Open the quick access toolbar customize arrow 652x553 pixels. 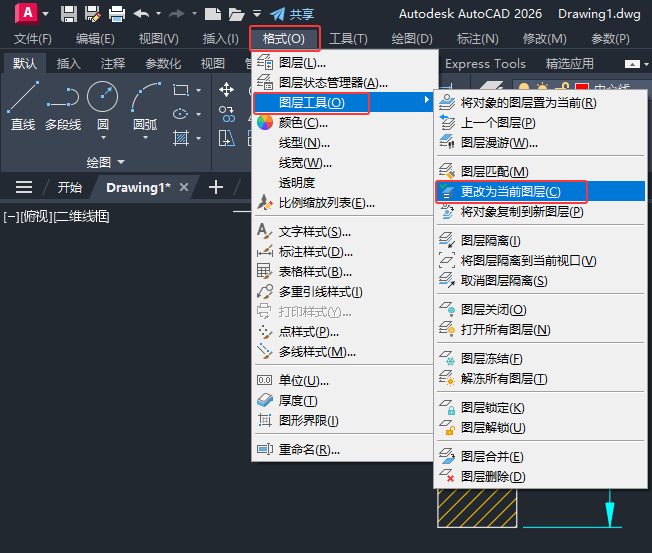[x=257, y=14]
